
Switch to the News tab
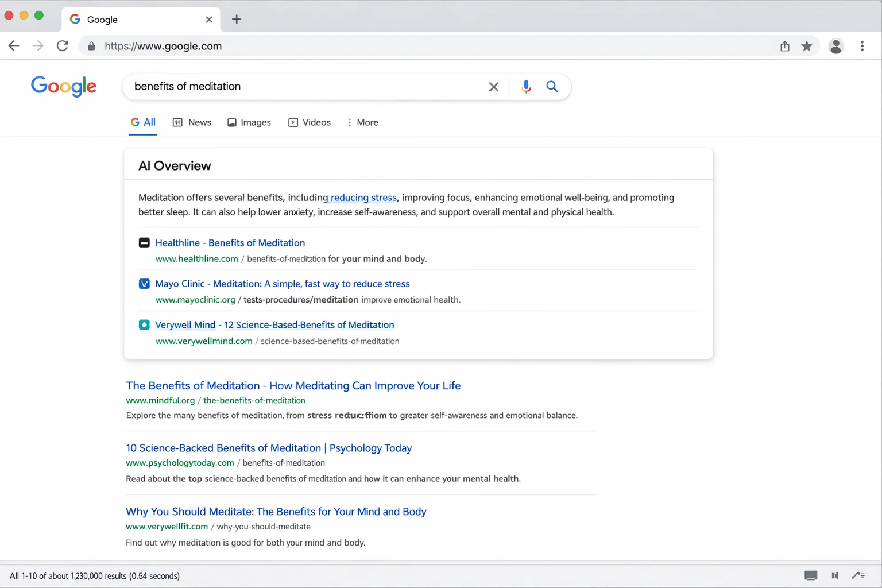pos(192,122)
